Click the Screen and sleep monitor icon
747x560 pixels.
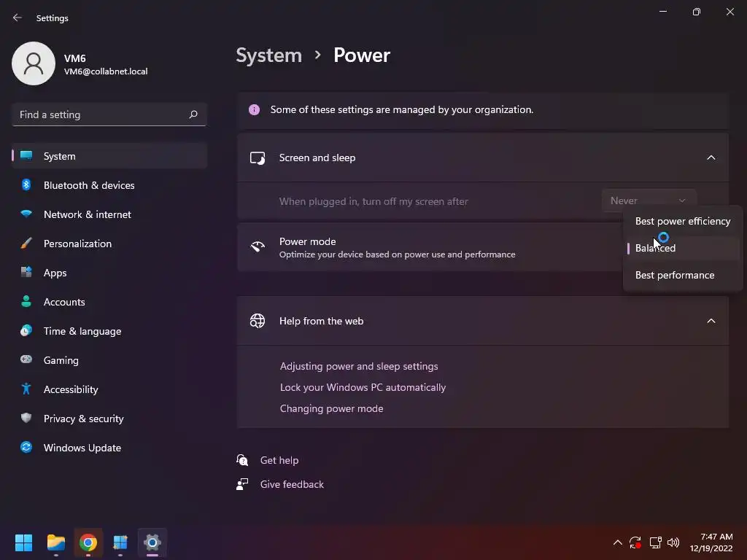[x=258, y=157]
